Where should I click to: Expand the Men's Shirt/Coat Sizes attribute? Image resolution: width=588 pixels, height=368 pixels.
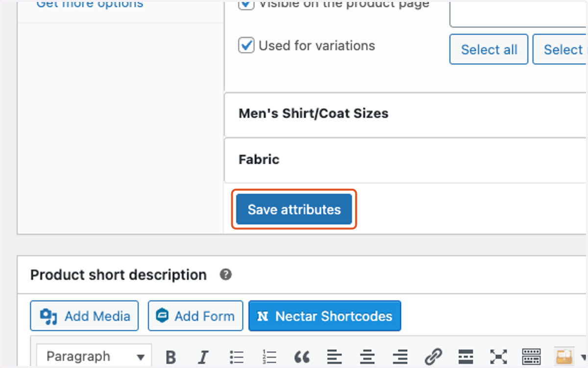pos(406,114)
